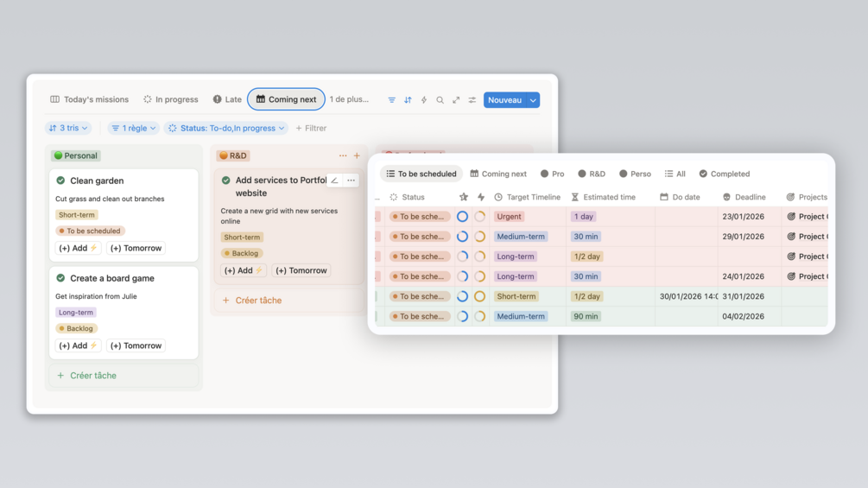Click the orange circle in the 24/01/2026 row
This screenshot has width=868, height=488.
(480, 276)
